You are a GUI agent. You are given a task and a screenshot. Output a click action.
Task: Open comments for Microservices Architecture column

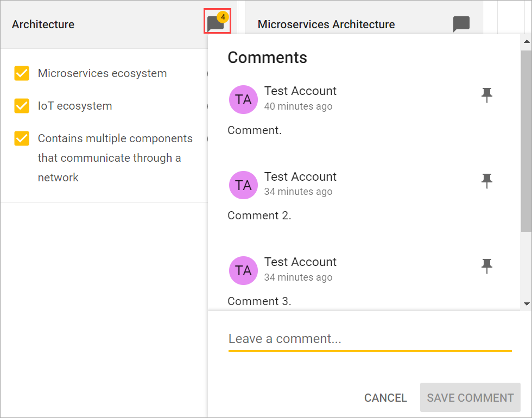tap(461, 24)
